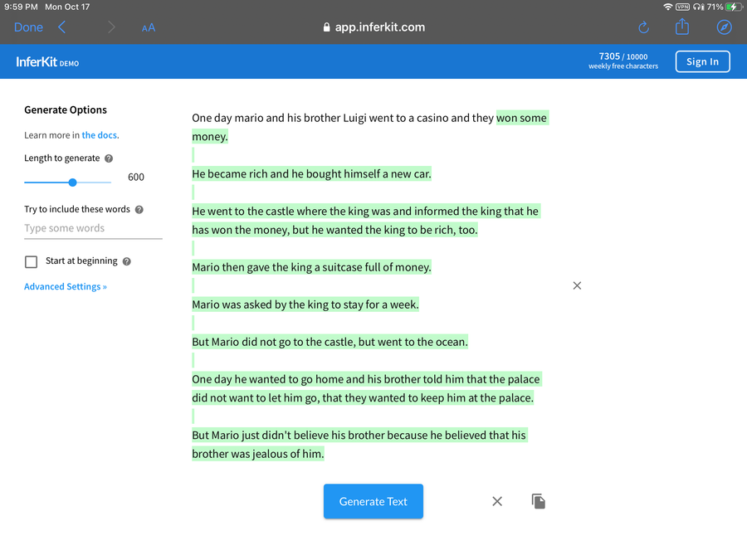Go back with browser back arrow
The image size is (747, 560).
pos(61,27)
